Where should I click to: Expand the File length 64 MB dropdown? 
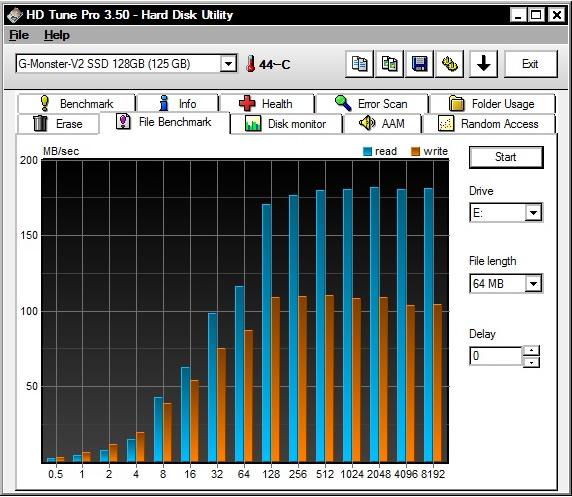pyautogui.click(x=533, y=283)
